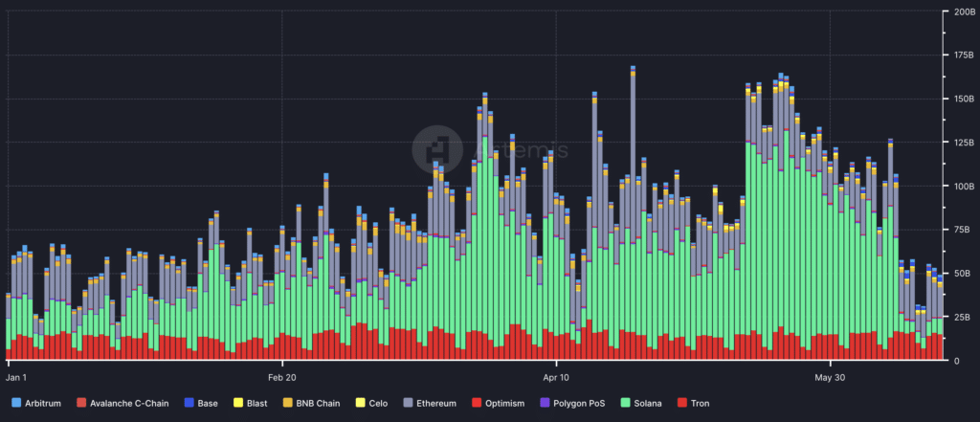The image size is (980, 422).
Task: Click the Polygon PoS legend label
Action: click(x=579, y=403)
